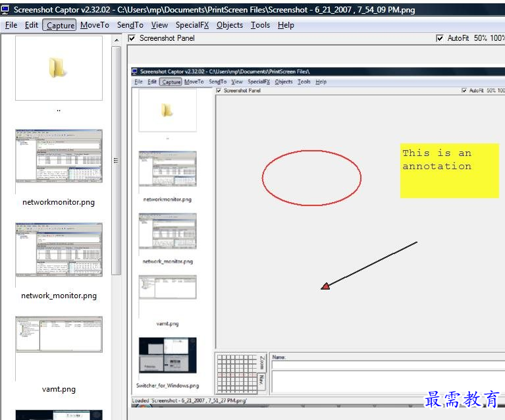Click the network_monitor.png file name
This screenshot has height=420, width=505.
pos(59,296)
